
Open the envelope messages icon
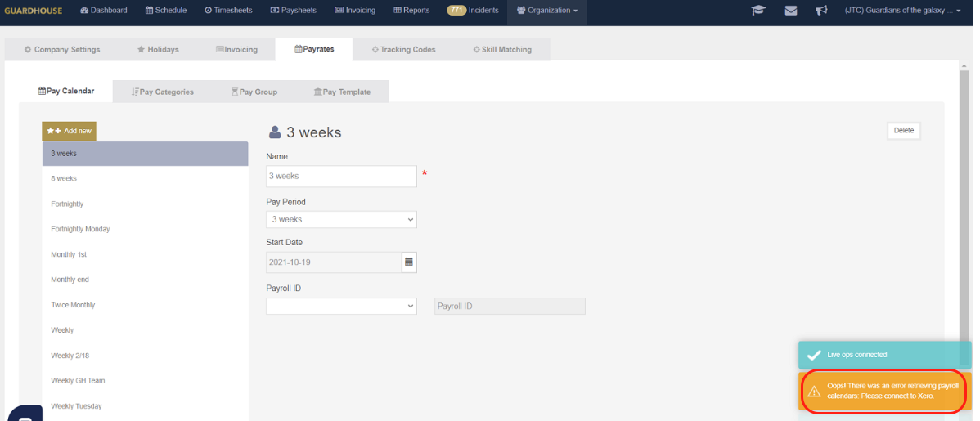tap(791, 11)
